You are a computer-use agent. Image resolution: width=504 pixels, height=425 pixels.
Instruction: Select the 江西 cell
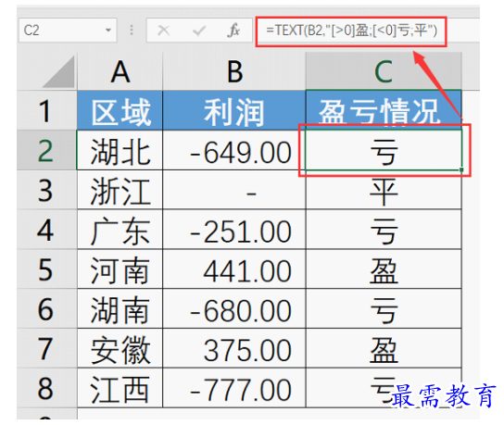point(120,388)
